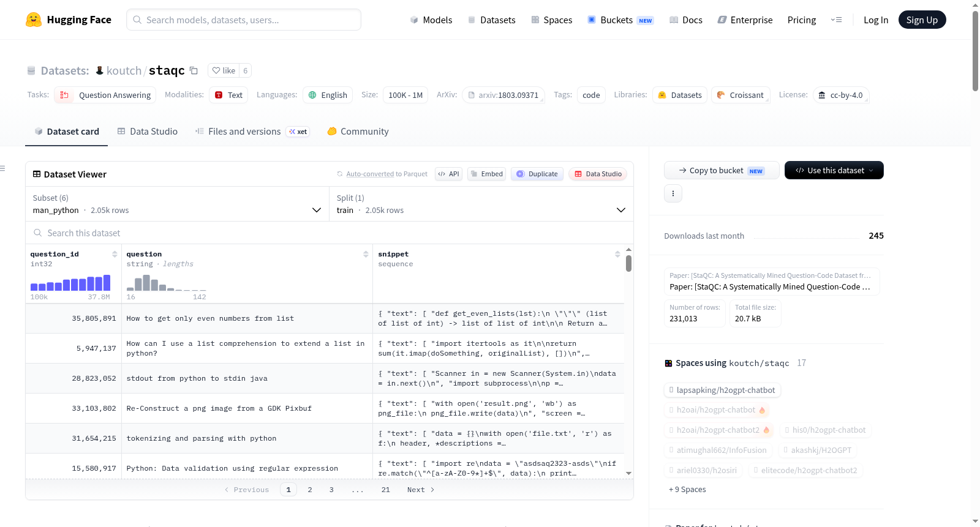Image resolution: width=980 pixels, height=527 pixels.
Task: Expand the Subset man_python dropdown
Action: pos(177,204)
